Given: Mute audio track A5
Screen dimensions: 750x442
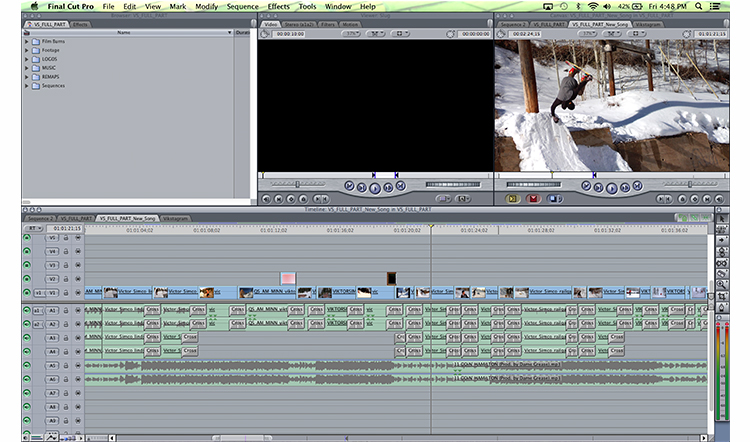Looking at the screenshot, I should [x=27, y=365].
